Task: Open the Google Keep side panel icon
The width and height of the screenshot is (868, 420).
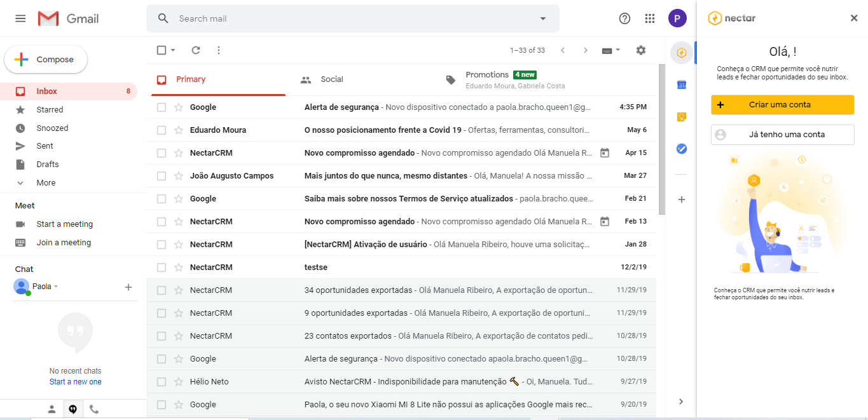Action: pos(682,116)
